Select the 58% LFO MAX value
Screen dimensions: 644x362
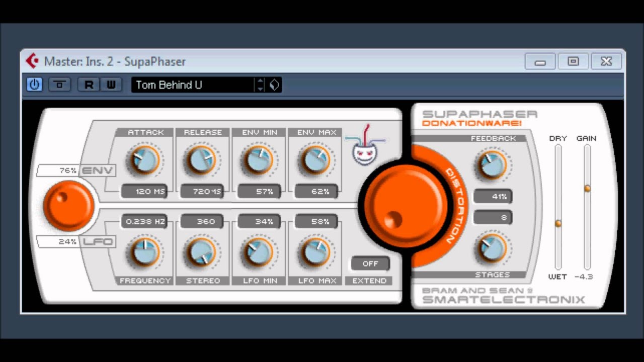[316, 221]
